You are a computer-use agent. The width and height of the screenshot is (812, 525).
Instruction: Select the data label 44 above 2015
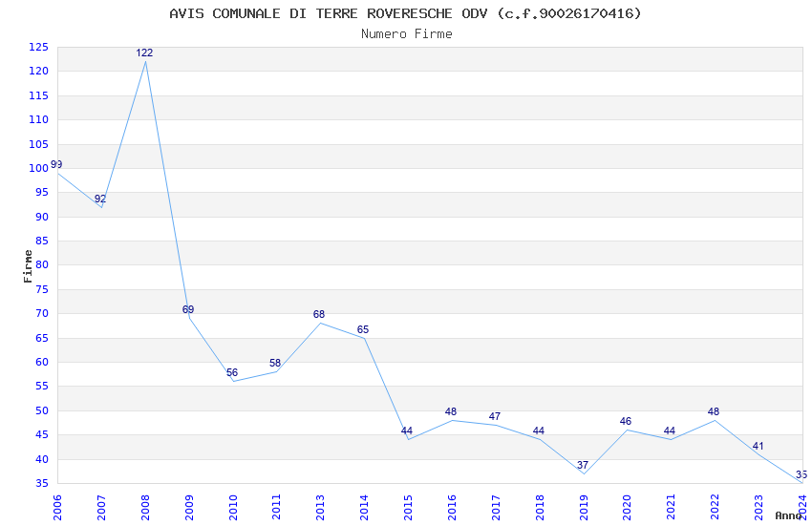407,430
